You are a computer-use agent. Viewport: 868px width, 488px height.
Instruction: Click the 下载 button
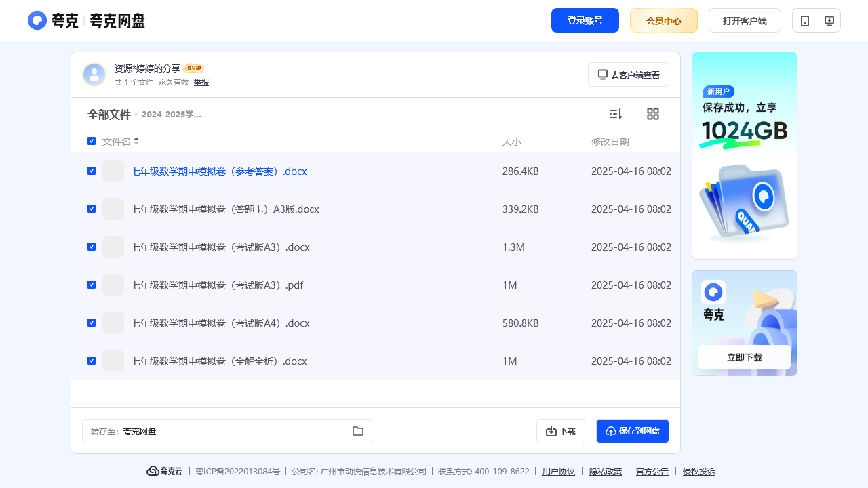tap(561, 431)
